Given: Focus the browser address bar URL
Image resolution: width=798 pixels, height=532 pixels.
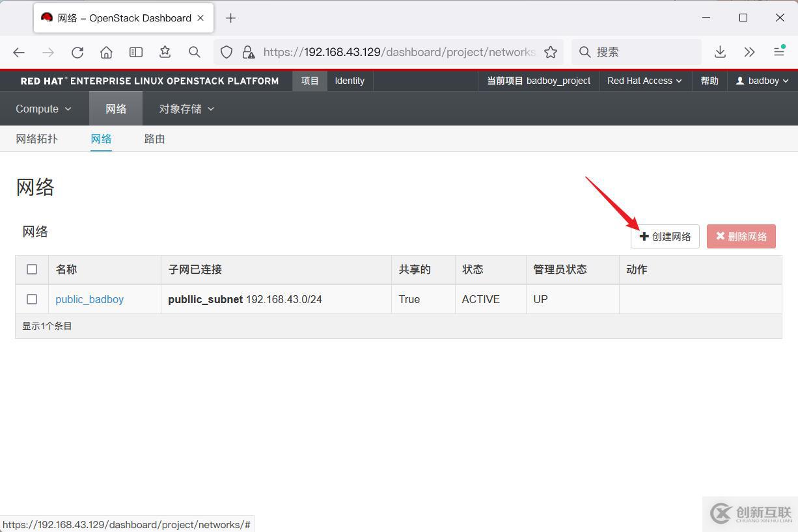Looking at the screenshot, I should 399,52.
